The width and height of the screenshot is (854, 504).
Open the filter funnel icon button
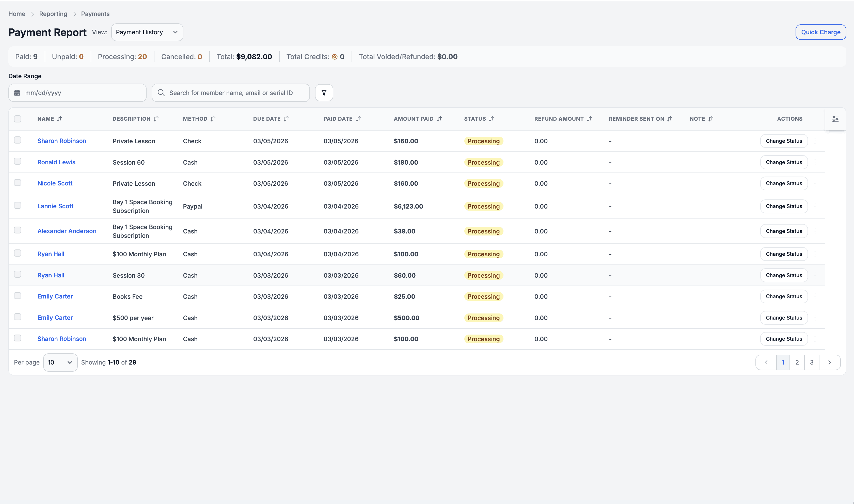[x=324, y=93]
